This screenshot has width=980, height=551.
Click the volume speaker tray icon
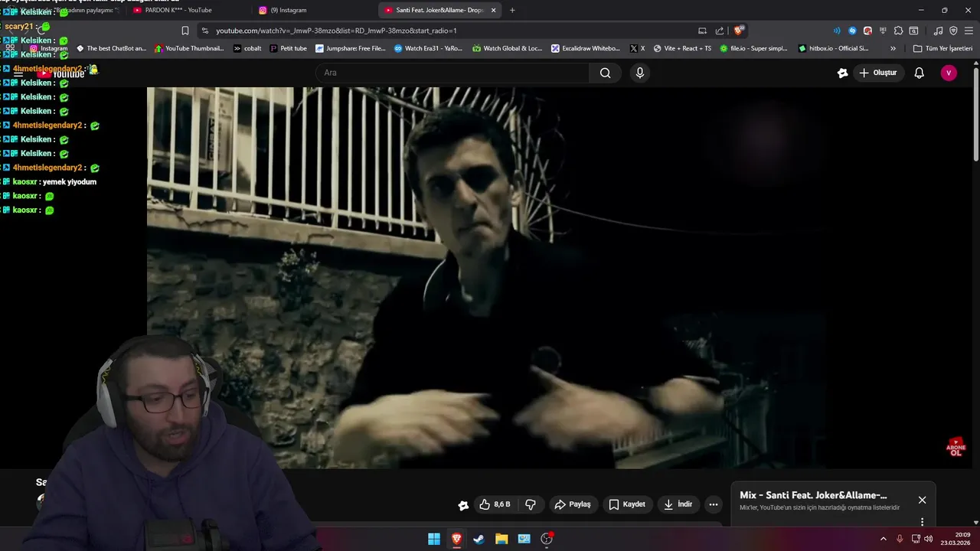[x=928, y=539]
